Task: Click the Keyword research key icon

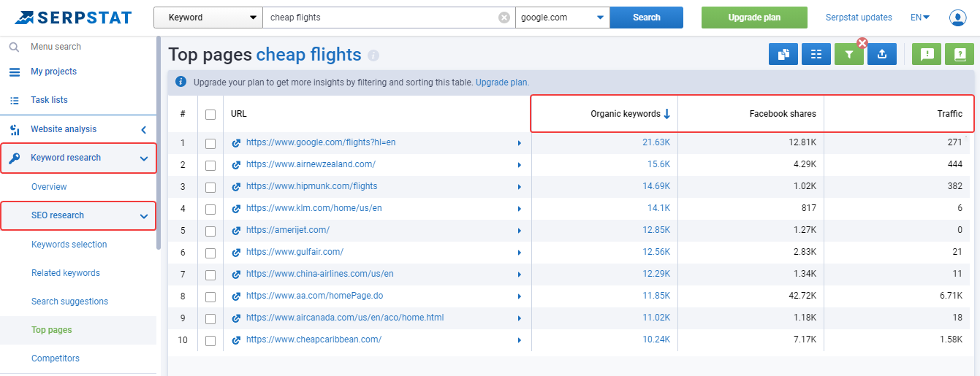Action: (14, 158)
